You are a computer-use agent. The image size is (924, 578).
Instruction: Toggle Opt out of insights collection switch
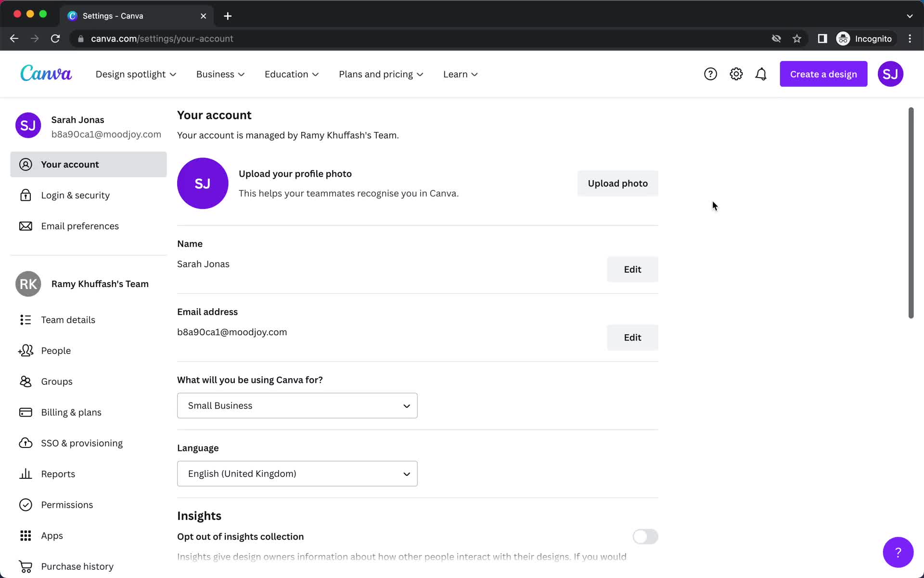645,537
